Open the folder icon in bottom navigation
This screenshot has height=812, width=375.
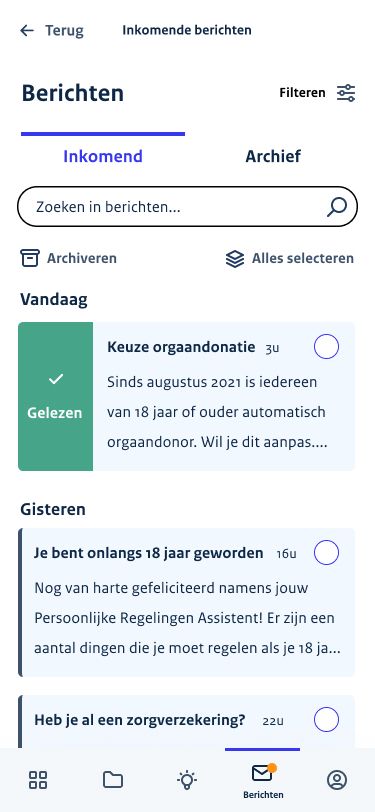pyautogui.click(x=113, y=779)
